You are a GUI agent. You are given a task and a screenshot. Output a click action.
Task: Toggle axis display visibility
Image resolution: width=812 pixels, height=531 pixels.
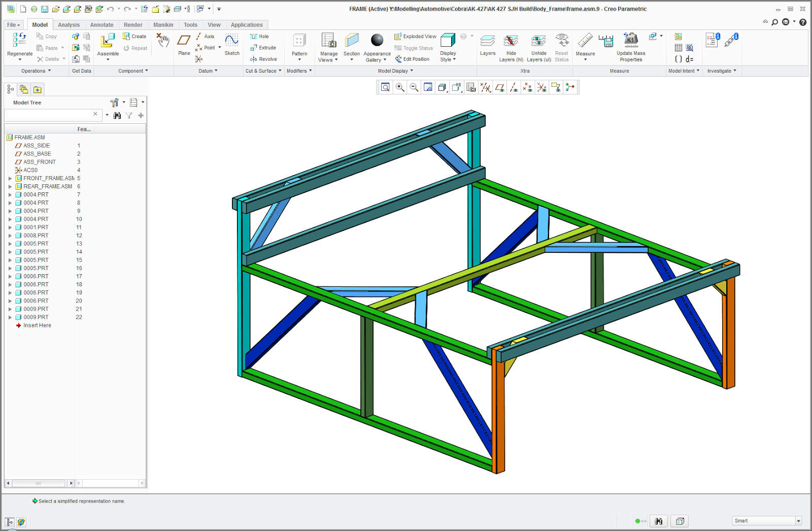click(514, 87)
